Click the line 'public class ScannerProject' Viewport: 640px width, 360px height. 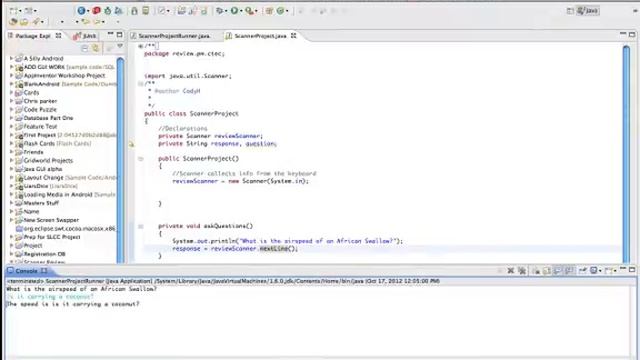point(191,113)
